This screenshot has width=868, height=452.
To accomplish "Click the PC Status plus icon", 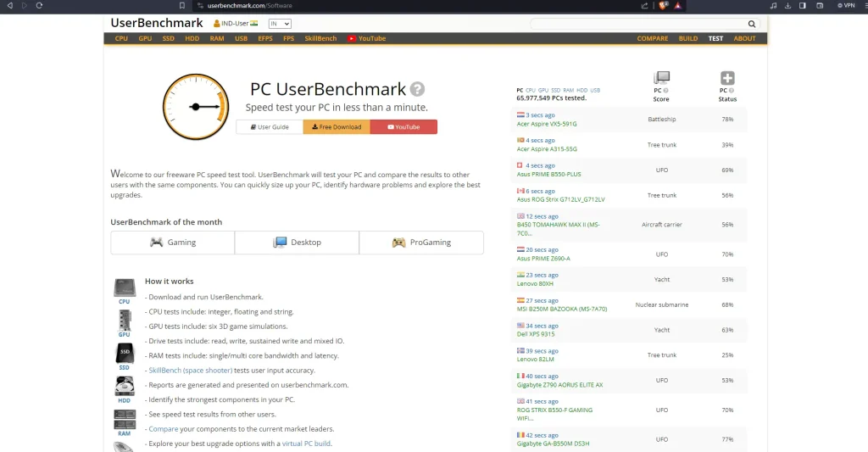I will coord(727,78).
